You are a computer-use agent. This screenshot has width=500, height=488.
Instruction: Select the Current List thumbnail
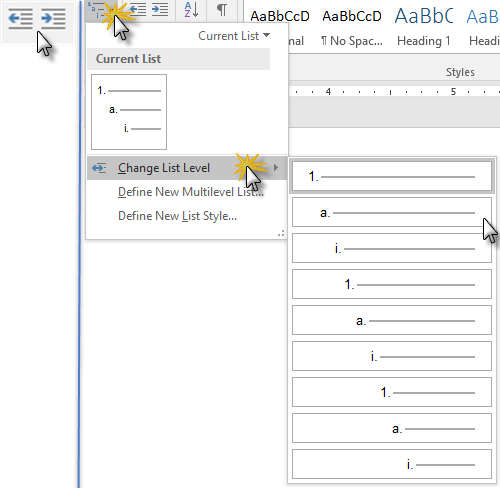point(129,112)
